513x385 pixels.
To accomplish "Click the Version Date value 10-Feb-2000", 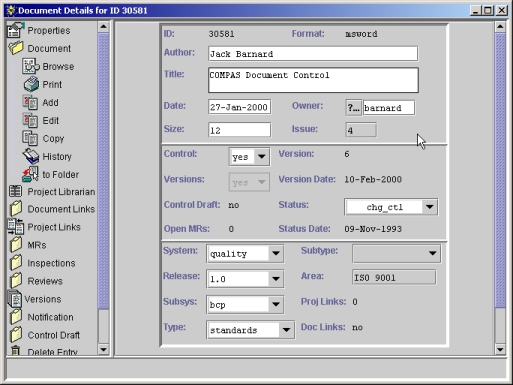I will 373,179.
